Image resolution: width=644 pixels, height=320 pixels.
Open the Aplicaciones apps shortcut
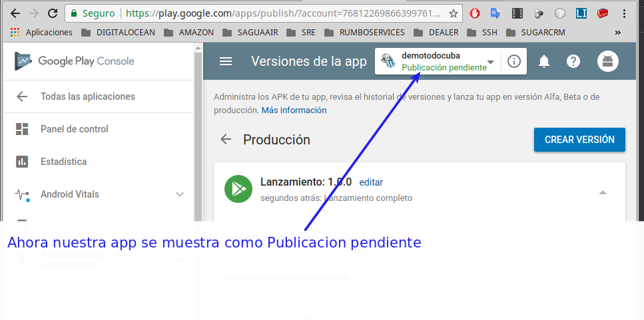41,32
